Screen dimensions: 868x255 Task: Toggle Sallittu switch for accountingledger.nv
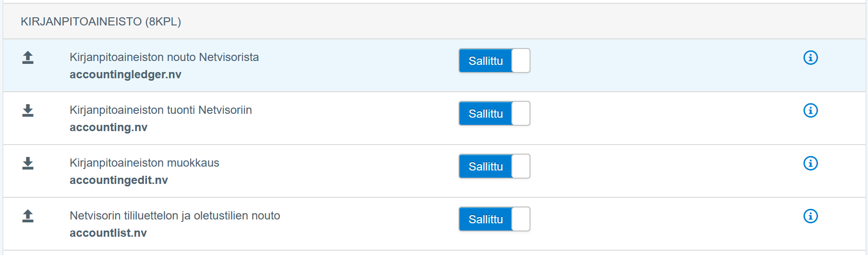494,61
